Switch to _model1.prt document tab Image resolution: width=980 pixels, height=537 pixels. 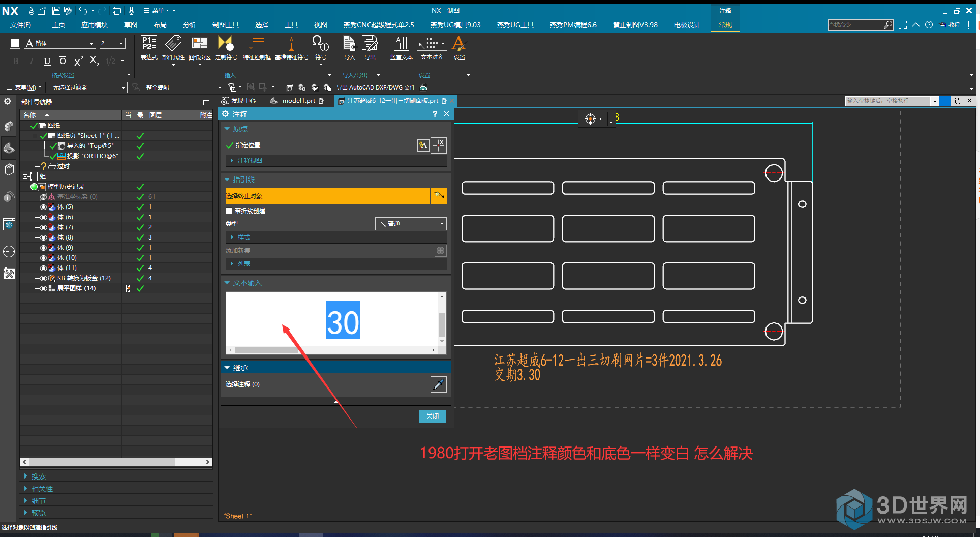tap(297, 101)
